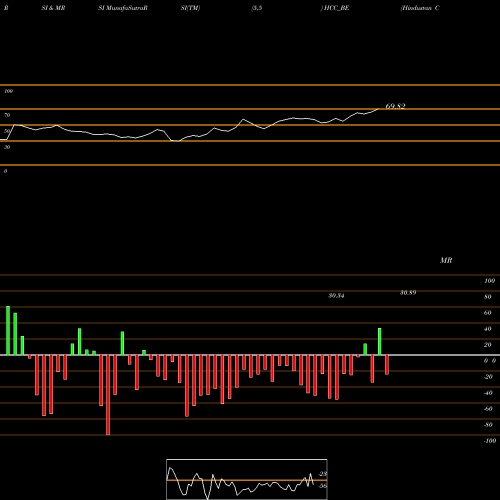
Task: Click the 'SI & MR' header text
Action: click(53, 8)
